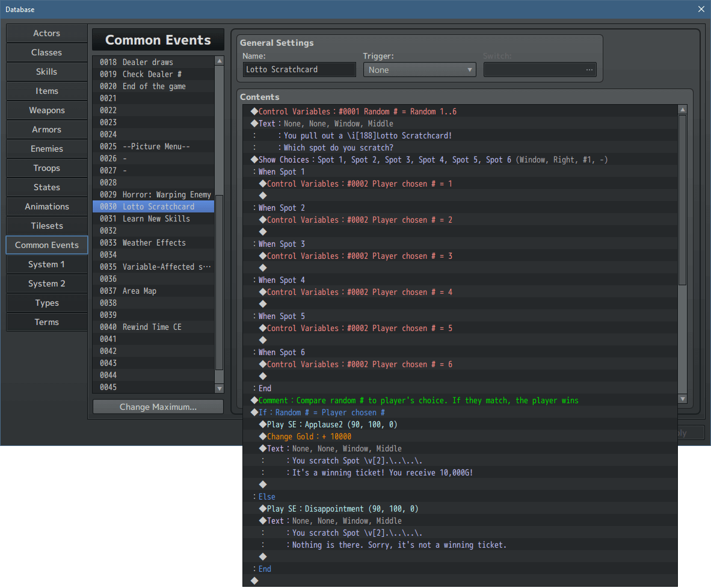Select event 0020 End of the game
Image resolution: width=711 pixels, height=588 pixels.
pyautogui.click(x=153, y=86)
